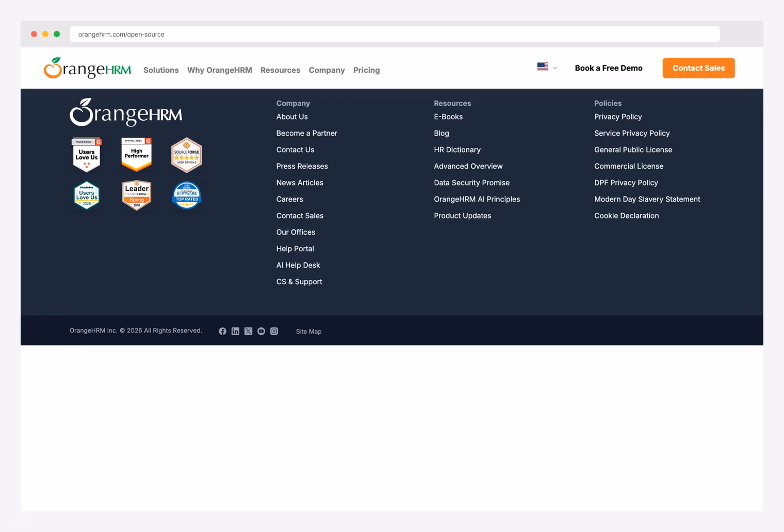Open News Articles link
Image resolution: width=784 pixels, height=532 pixels.
[300, 182]
